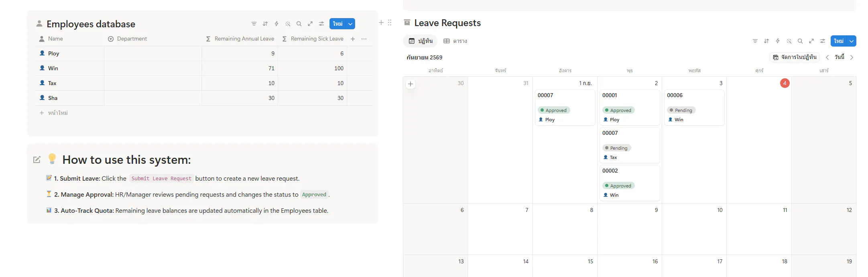Switch to ปฏิทิน calendar view tab
Image resolution: width=868 pixels, height=277 pixels.
pos(421,41)
